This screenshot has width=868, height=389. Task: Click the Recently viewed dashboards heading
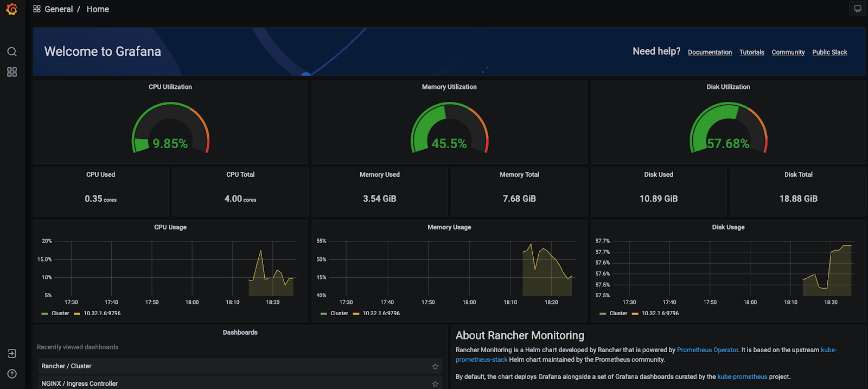click(78, 347)
